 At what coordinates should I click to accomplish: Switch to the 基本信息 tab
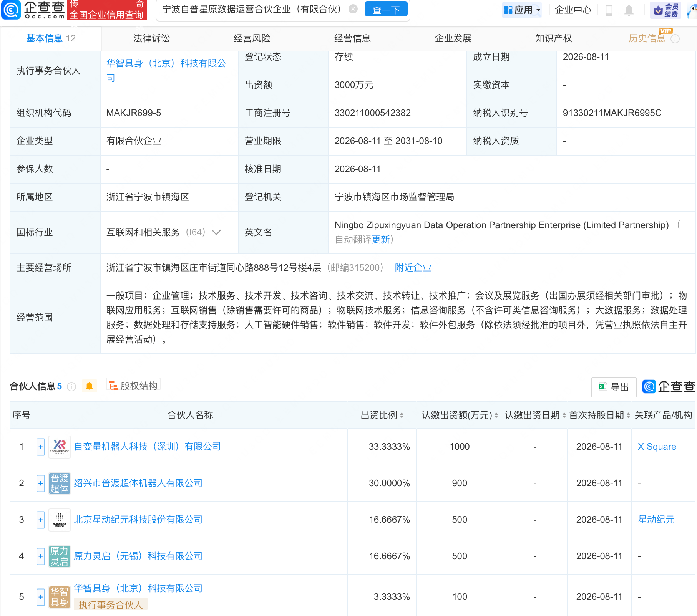point(51,38)
